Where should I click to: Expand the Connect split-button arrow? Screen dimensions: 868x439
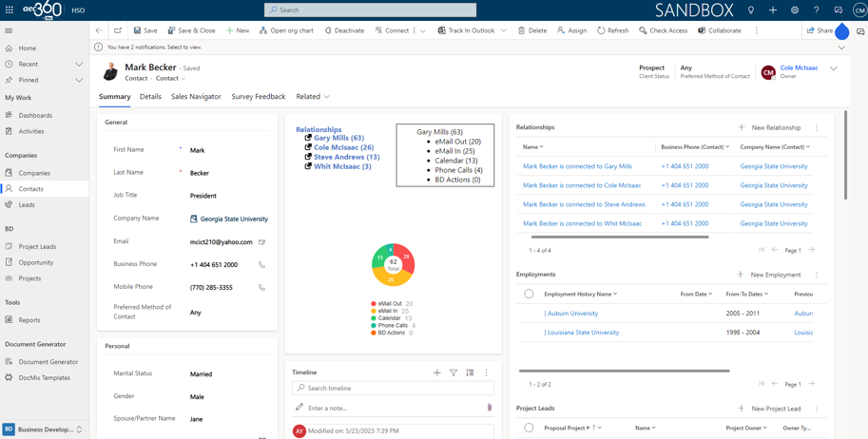pos(423,31)
